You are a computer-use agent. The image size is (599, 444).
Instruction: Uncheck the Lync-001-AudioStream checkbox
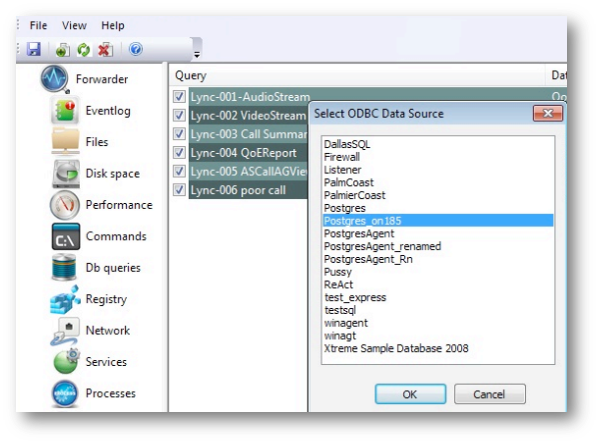[179, 96]
